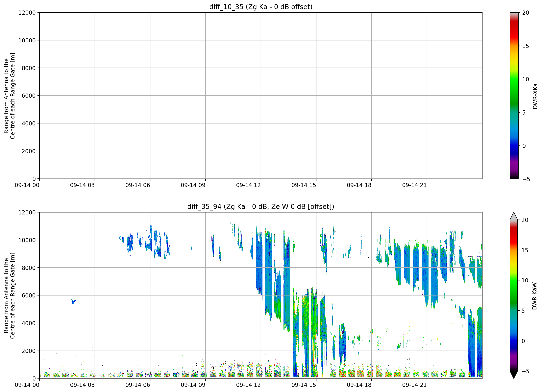
Task: Click the 2000 tick on diff_35_94 y-axis
Action: click(x=29, y=351)
